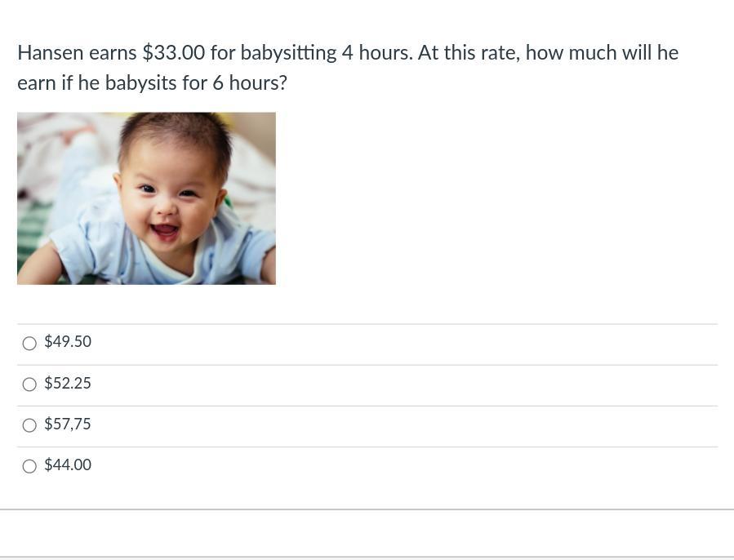This screenshot has height=560, width=734.
Task: Open the smiling baby photo
Action: click(x=146, y=198)
